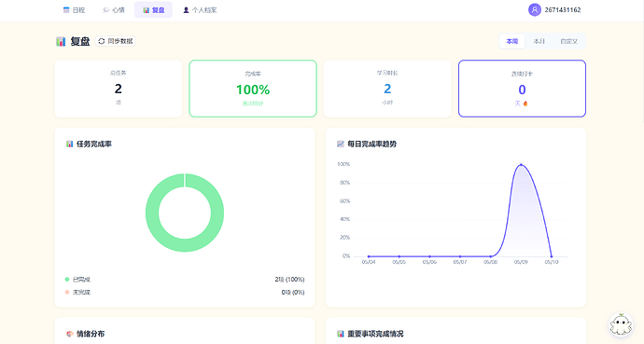Click the 05/06 axis date label
The width and height of the screenshot is (644, 344).
(x=429, y=262)
